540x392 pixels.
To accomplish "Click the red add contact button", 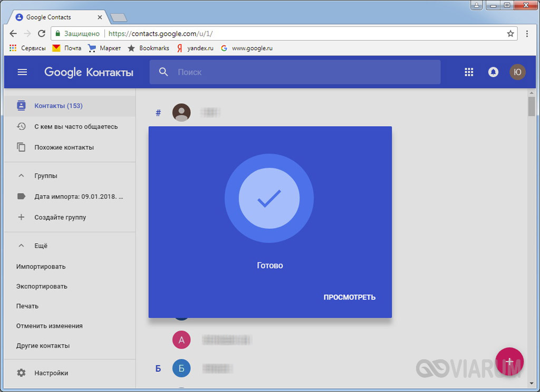I will pyautogui.click(x=509, y=362).
